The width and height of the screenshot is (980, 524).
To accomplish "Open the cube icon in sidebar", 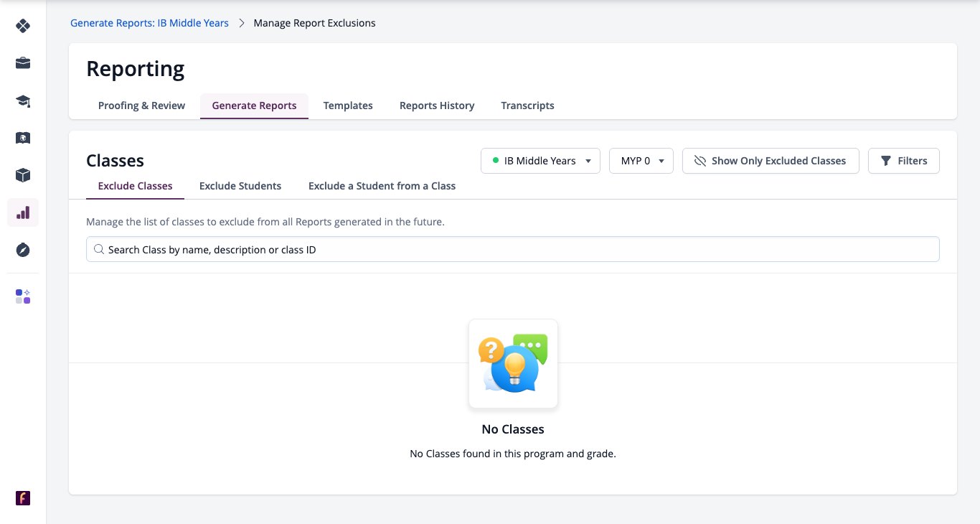I will (x=23, y=175).
